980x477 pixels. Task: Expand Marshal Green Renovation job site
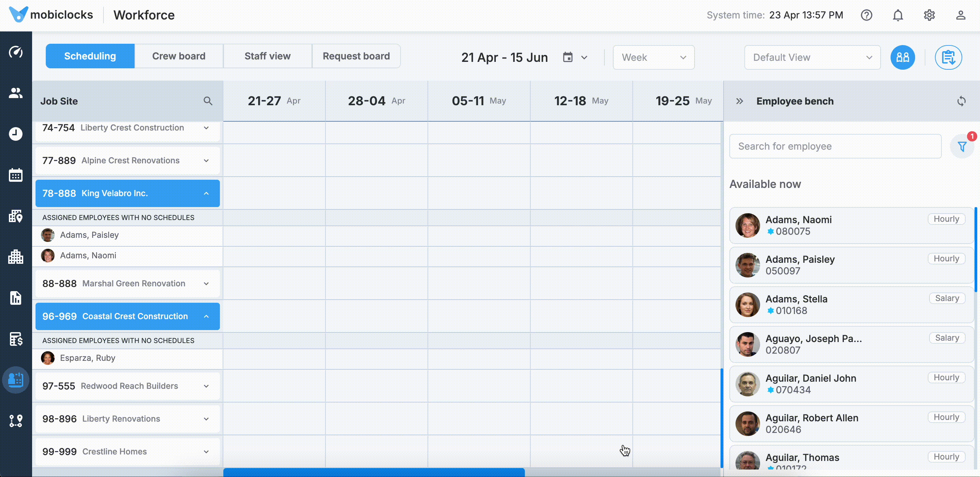(206, 284)
